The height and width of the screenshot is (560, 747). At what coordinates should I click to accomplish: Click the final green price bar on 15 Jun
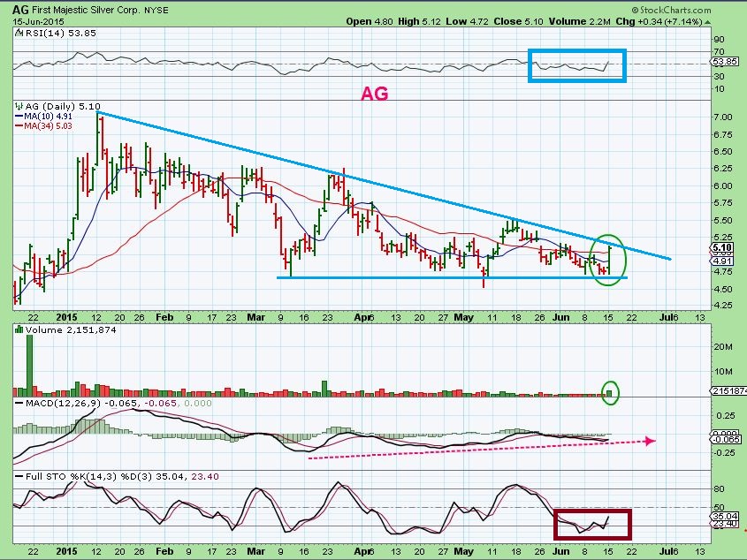tap(609, 260)
